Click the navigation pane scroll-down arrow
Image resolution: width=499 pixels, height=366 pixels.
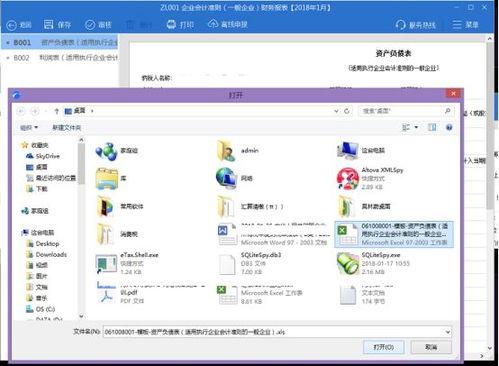click(x=81, y=316)
